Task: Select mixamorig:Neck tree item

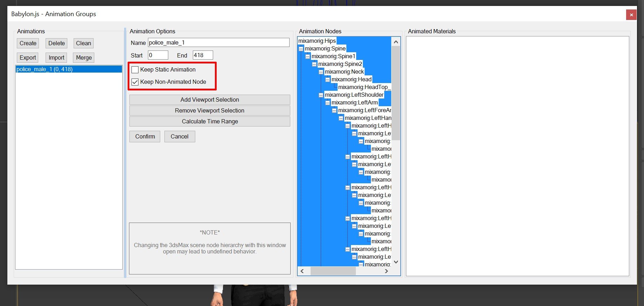Action: click(344, 72)
